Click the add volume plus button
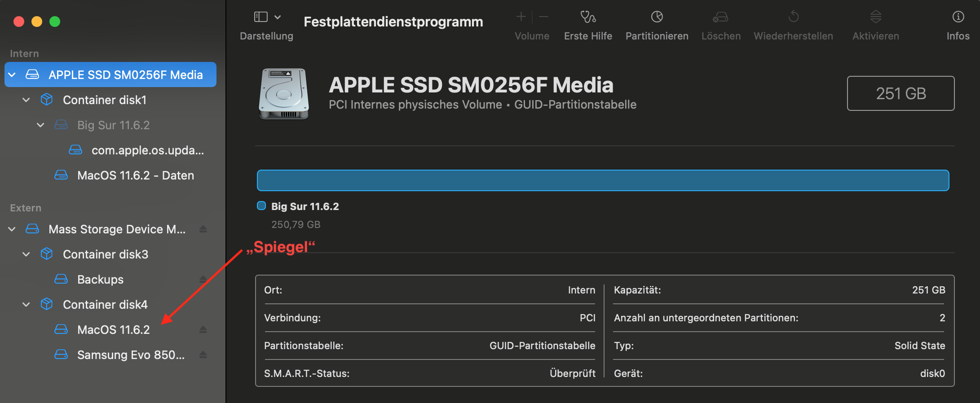Screen dimensions: 980x403 521,17
